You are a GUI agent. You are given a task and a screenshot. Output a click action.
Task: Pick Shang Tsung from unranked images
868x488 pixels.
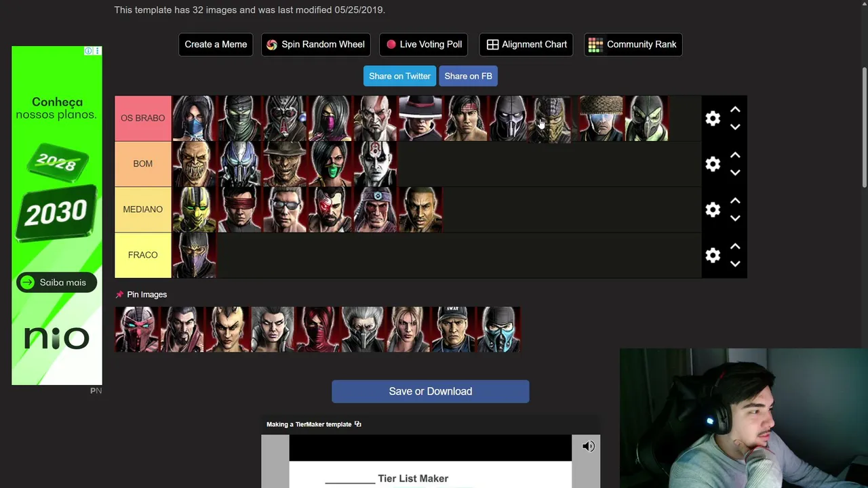pos(182,329)
